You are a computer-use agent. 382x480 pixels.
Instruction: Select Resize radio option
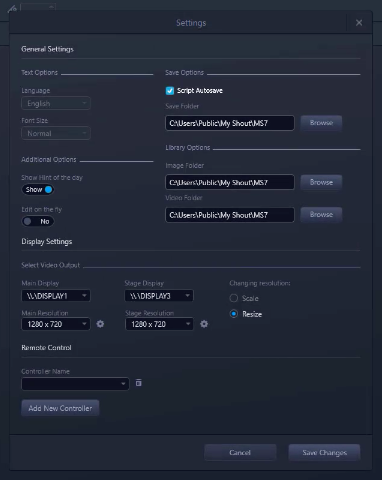click(x=234, y=314)
